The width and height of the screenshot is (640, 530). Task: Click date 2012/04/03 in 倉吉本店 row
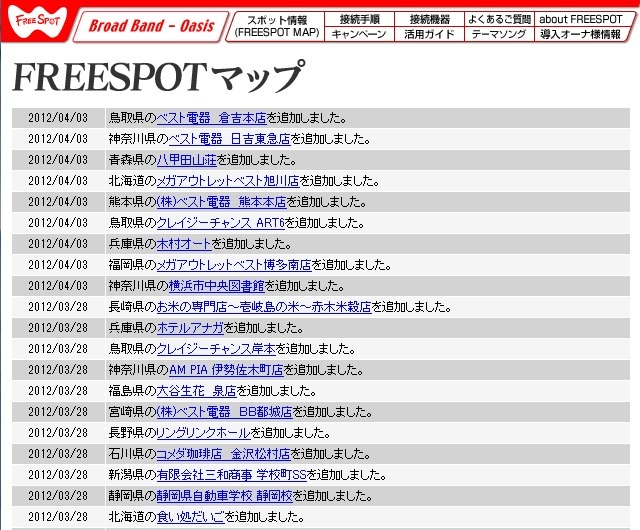(58, 118)
